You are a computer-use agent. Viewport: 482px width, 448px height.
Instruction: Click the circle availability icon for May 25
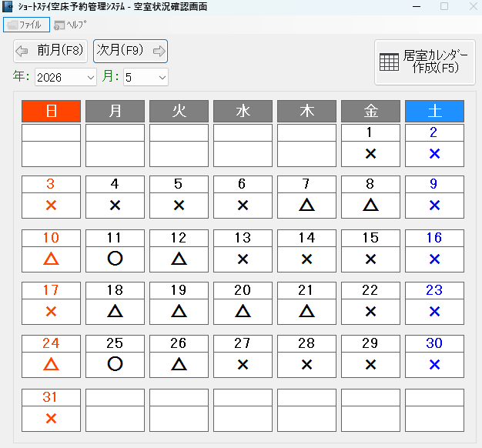(115, 364)
